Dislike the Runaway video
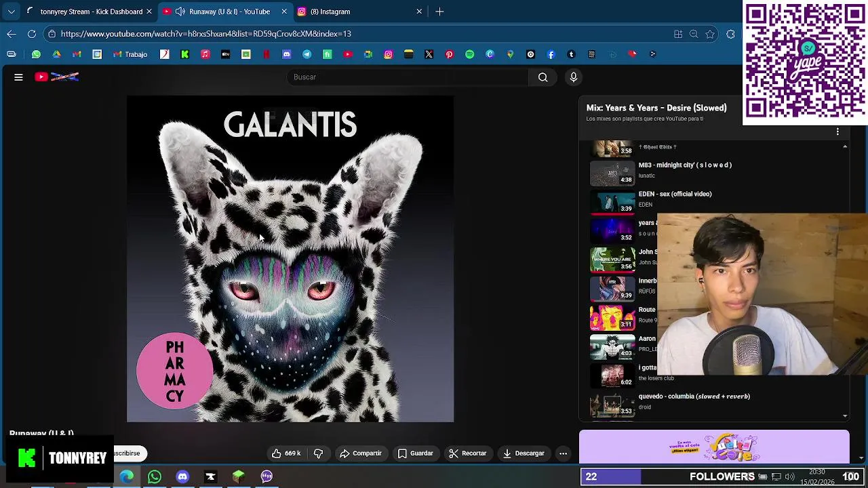Image resolution: width=868 pixels, height=488 pixels. (319, 453)
